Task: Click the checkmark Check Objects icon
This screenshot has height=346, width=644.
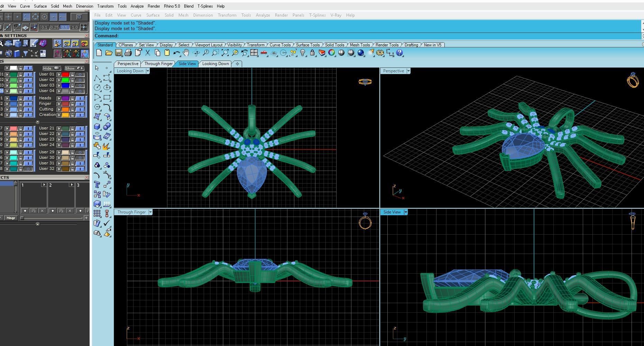Action: click(x=107, y=223)
